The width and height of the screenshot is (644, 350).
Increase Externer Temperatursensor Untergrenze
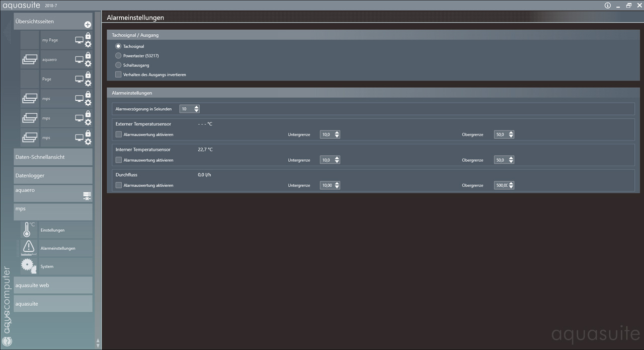click(337, 132)
